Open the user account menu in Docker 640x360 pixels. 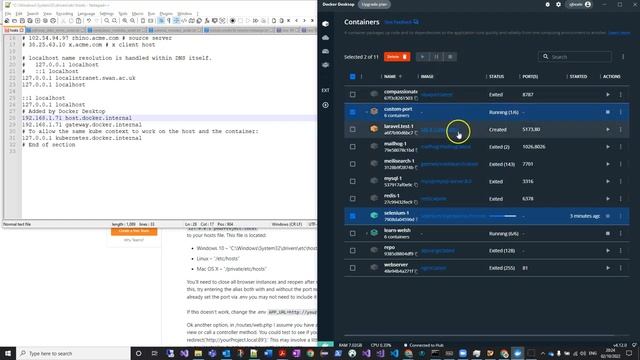tap(580, 4)
